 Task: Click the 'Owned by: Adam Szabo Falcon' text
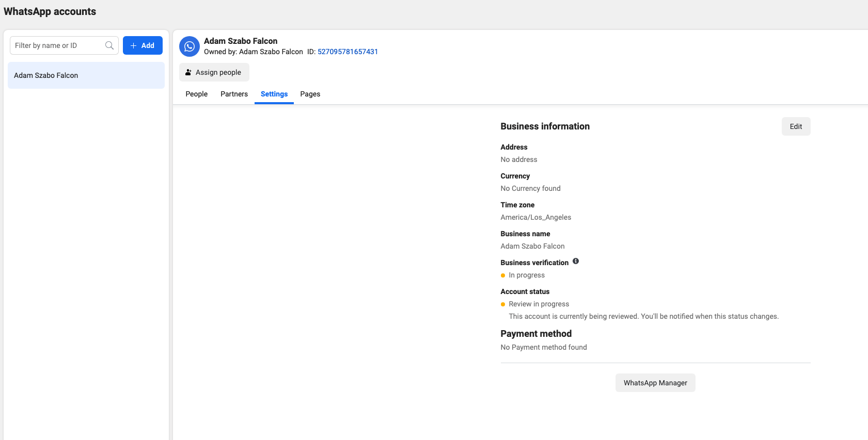pyautogui.click(x=253, y=52)
